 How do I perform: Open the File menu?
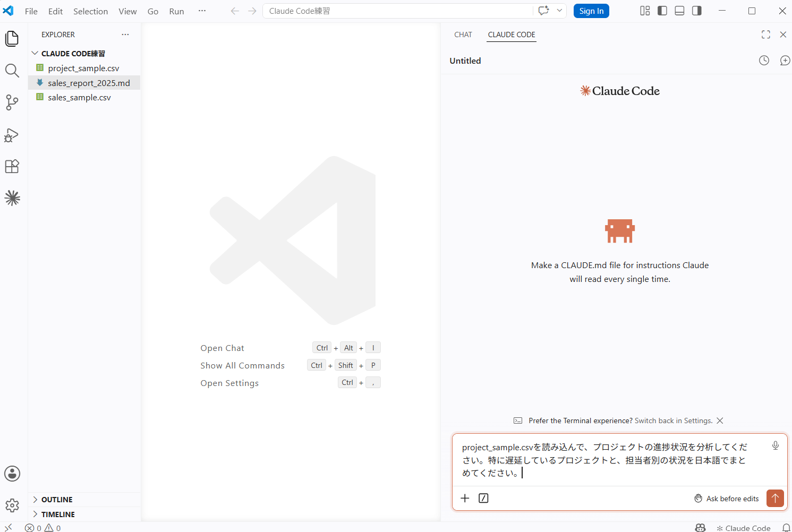click(31, 11)
